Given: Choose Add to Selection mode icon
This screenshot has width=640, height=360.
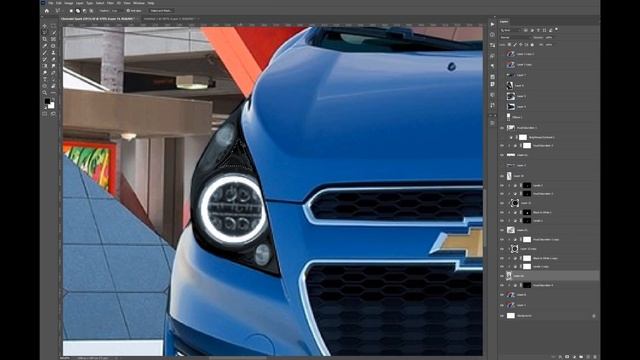Looking at the screenshot, I should (78, 11).
